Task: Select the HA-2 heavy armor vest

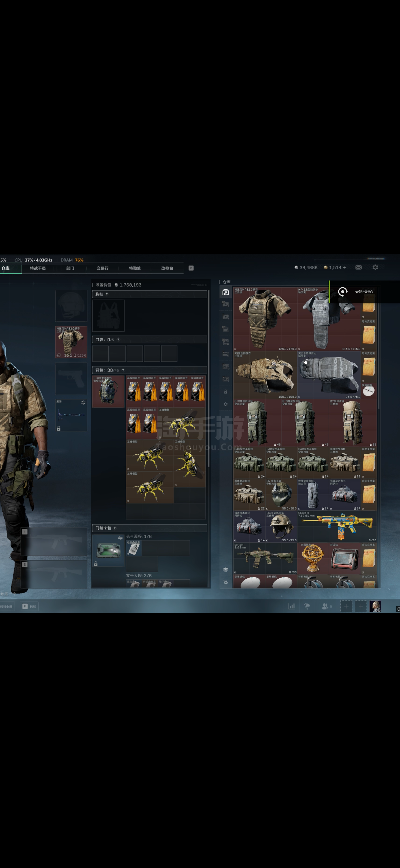Action: [329, 319]
